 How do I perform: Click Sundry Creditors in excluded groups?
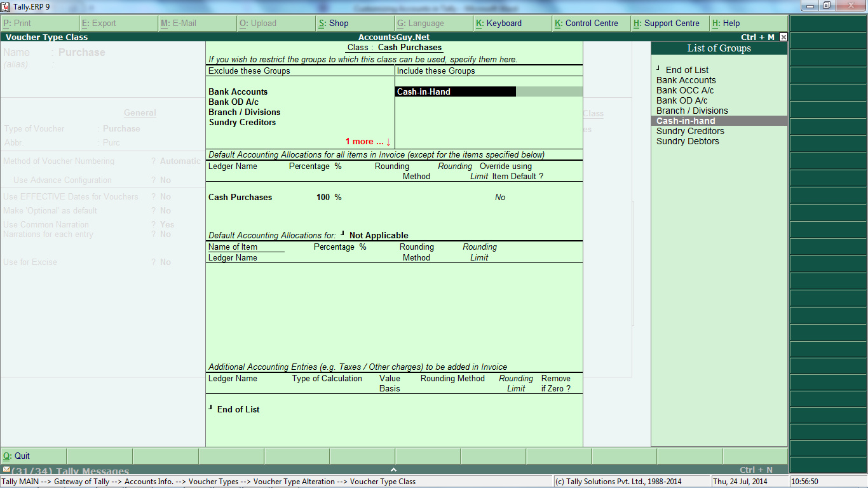pos(242,122)
